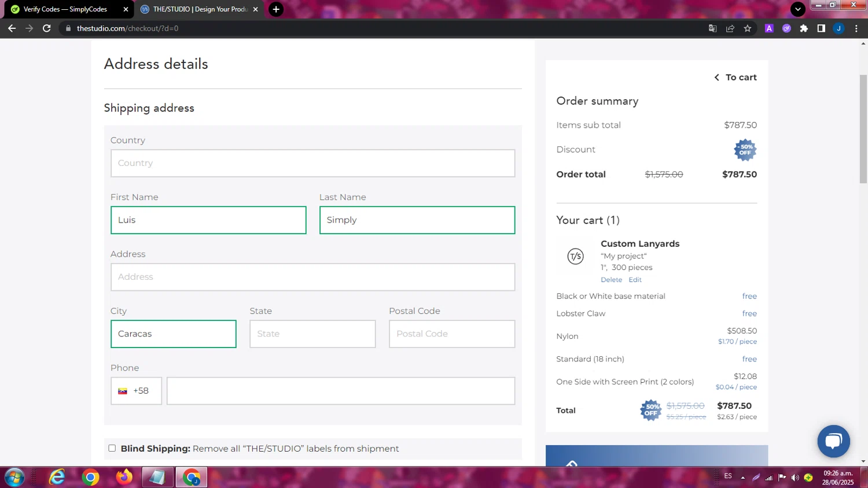
Task: Click the $787.50 order total
Action: 740,174
